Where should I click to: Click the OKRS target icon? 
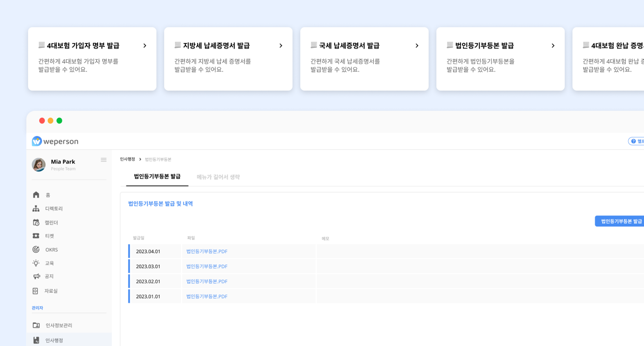pyautogui.click(x=36, y=250)
